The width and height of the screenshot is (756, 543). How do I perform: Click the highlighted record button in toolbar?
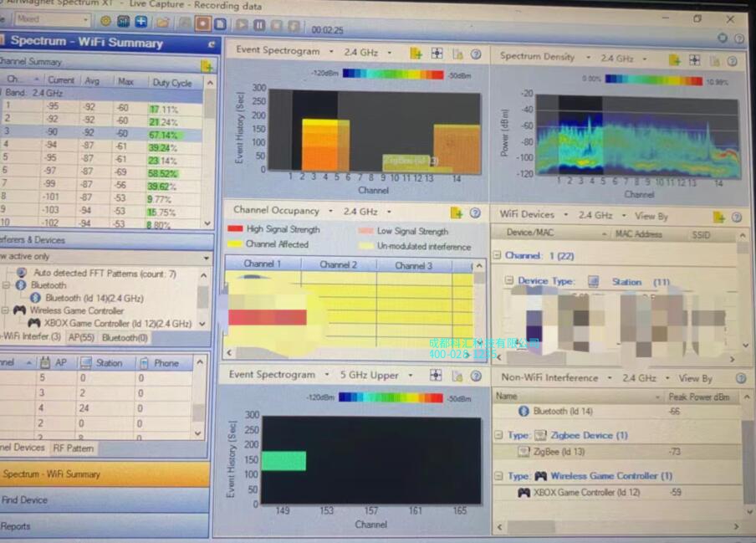pyautogui.click(x=202, y=23)
